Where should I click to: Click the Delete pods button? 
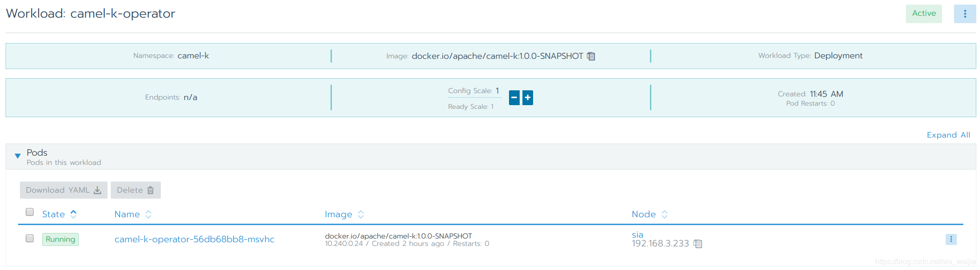[x=135, y=190]
